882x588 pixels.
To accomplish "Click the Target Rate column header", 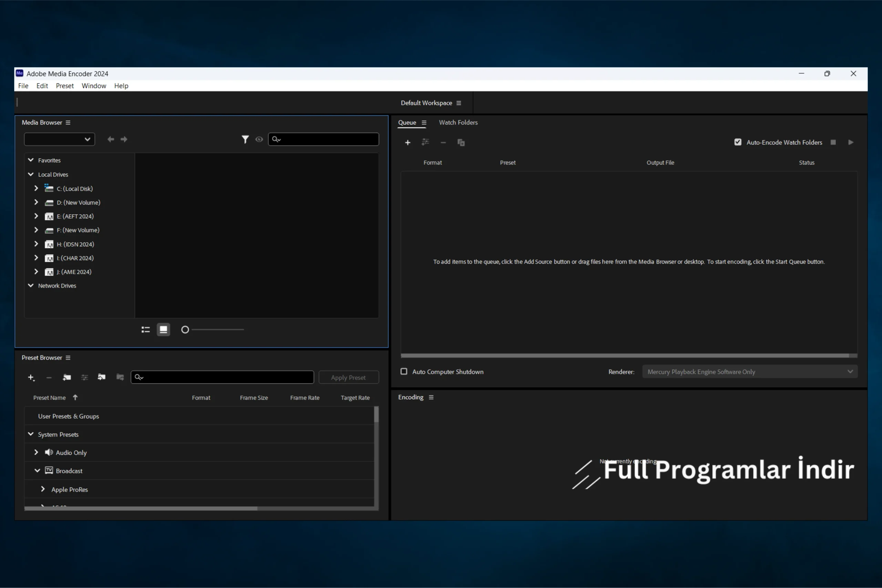I will pos(355,398).
